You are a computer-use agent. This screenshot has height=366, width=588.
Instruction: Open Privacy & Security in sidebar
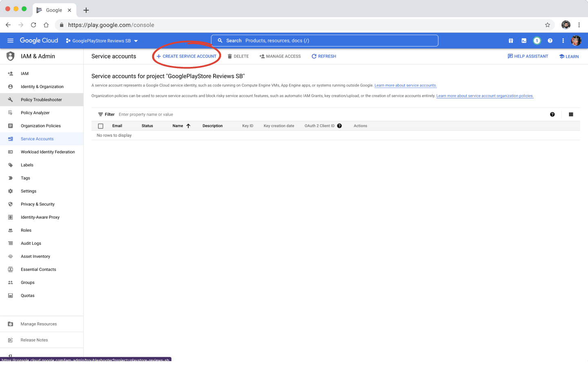point(42,204)
